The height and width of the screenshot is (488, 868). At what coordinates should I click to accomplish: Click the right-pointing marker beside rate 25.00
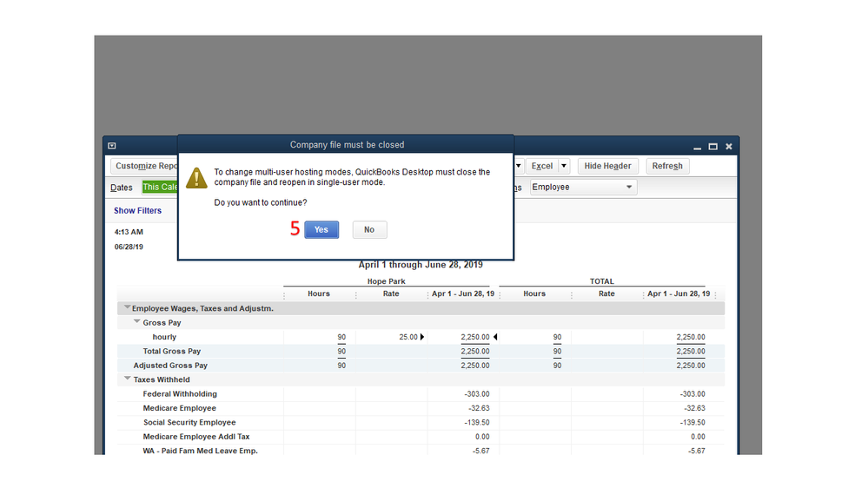[422, 337]
